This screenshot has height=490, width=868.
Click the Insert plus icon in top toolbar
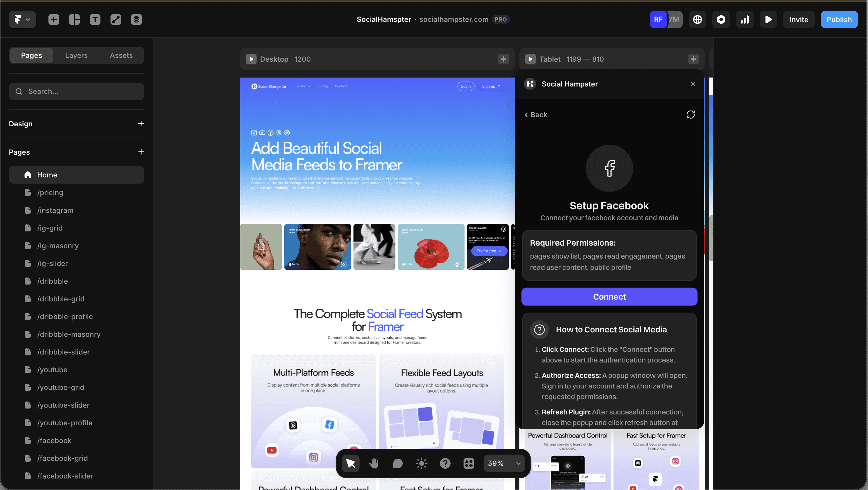point(53,19)
